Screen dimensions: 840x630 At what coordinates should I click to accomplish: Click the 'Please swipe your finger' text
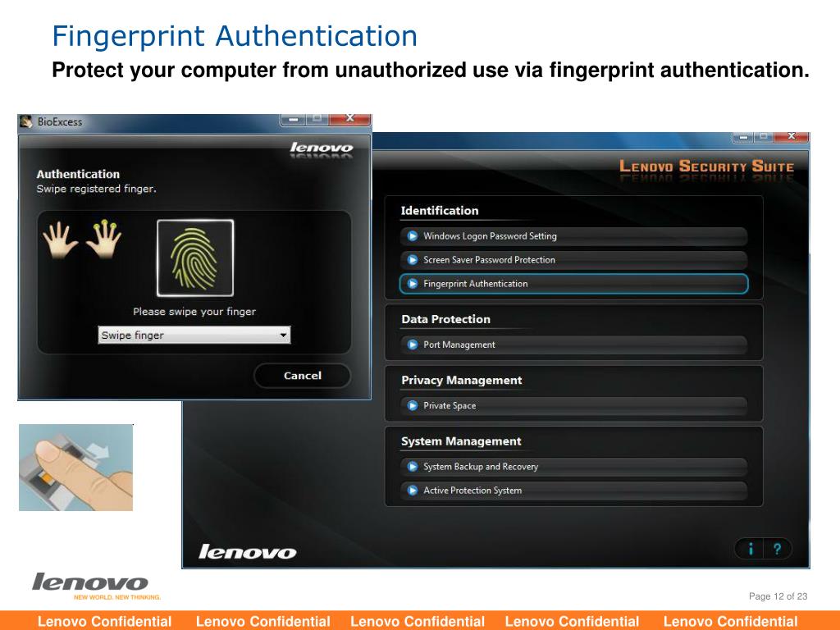pyautogui.click(x=194, y=312)
